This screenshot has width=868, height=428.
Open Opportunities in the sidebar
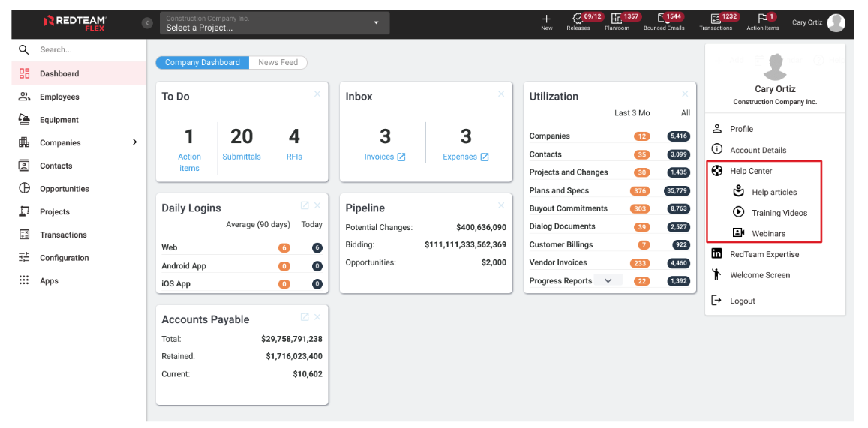pyautogui.click(x=64, y=189)
